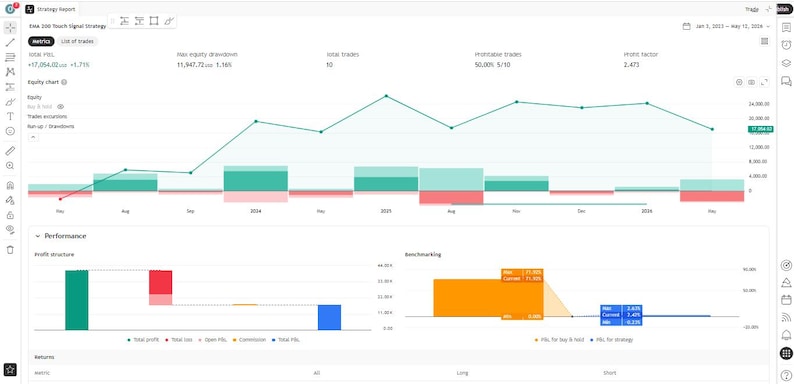Viewport: 794px width, 384px height.
Task: Open the favorites star toolbar button
Action: point(10,370)
